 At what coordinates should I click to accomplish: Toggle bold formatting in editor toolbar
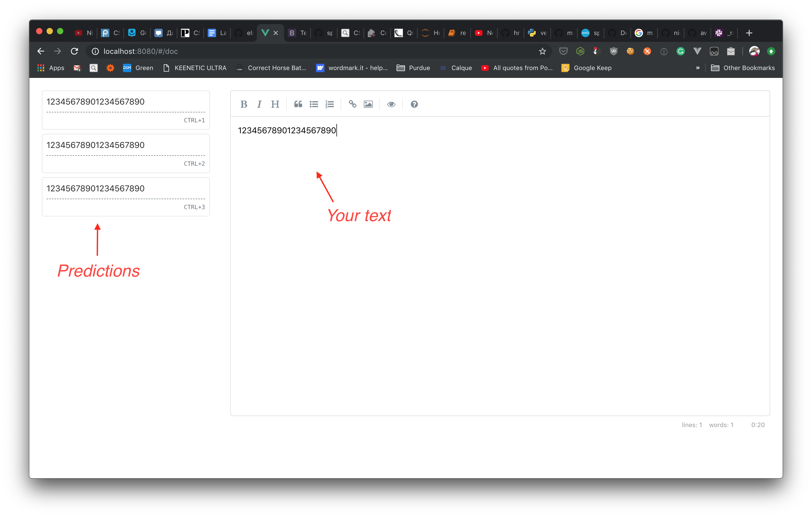[x=244, y=104]
